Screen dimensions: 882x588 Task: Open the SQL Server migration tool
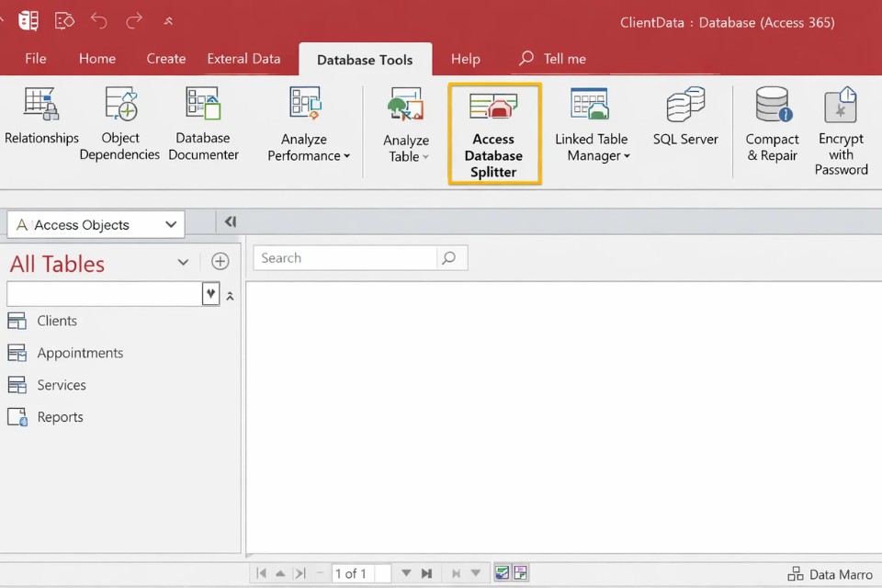coord(685,118)
